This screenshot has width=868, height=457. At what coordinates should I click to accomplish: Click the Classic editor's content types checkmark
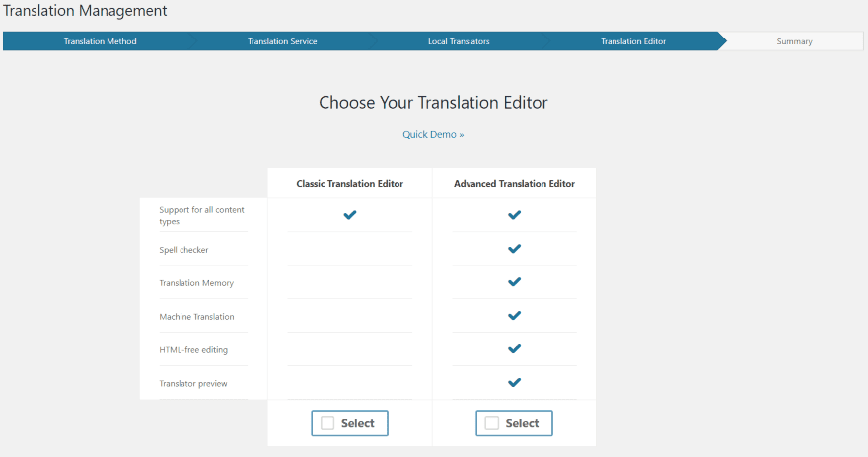[x=349, y=215]
